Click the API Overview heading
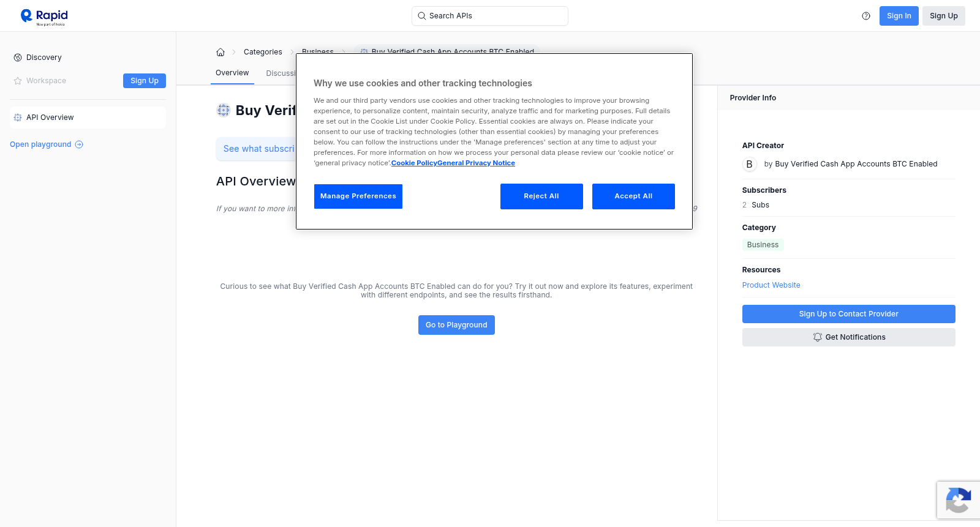980x527 pixels. (256, 181)
